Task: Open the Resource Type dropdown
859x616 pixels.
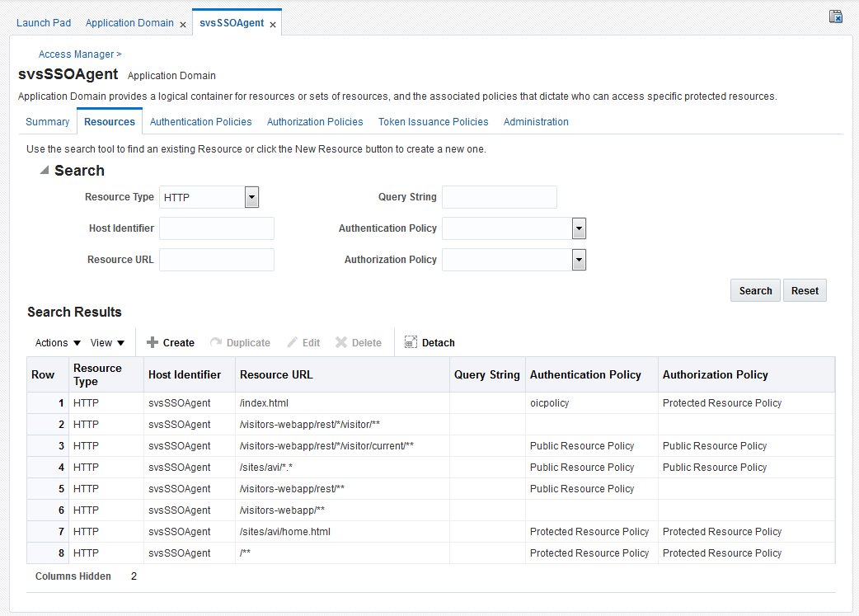Action: click(x=251, y=197)
